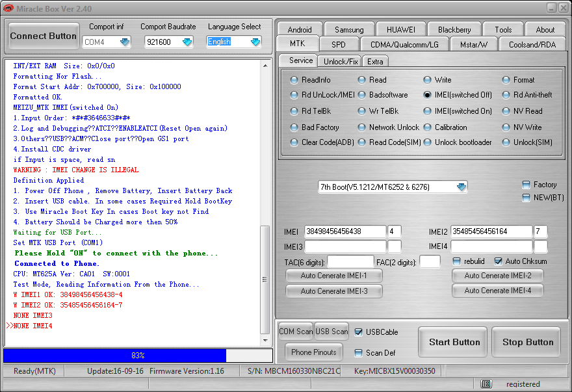Open the Comport inf COM4 dropdown

[x=125, y=42]
